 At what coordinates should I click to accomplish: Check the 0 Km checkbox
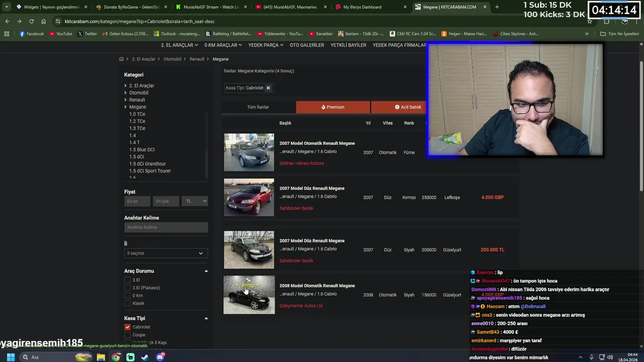tap(127, 296)
